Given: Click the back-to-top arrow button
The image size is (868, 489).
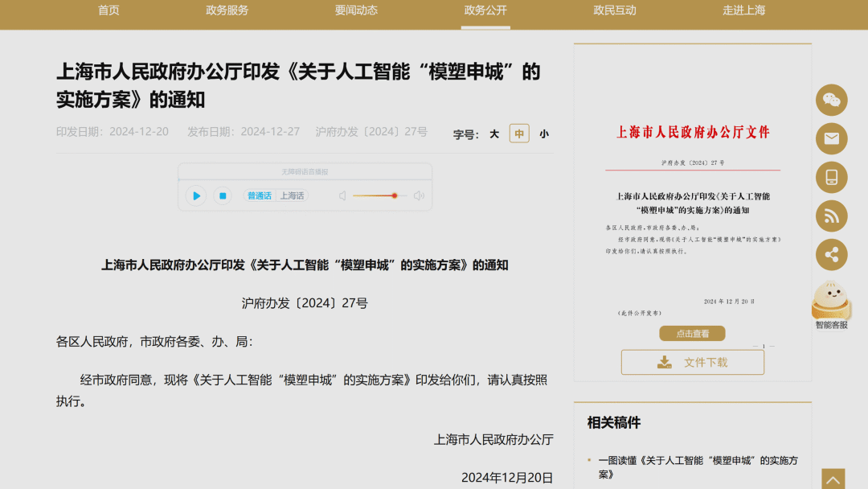Looking at the screenshot, I should pyautogui.click(x=833, y=479).
